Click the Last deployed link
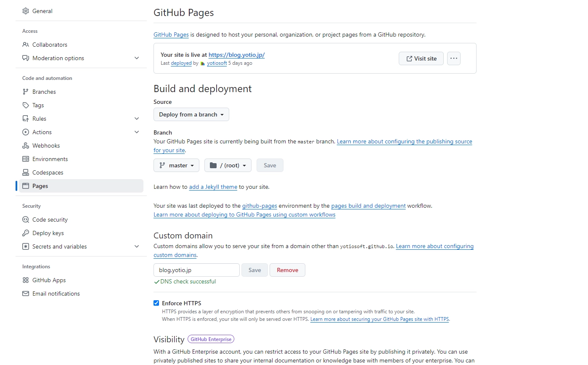 (181, 63)
